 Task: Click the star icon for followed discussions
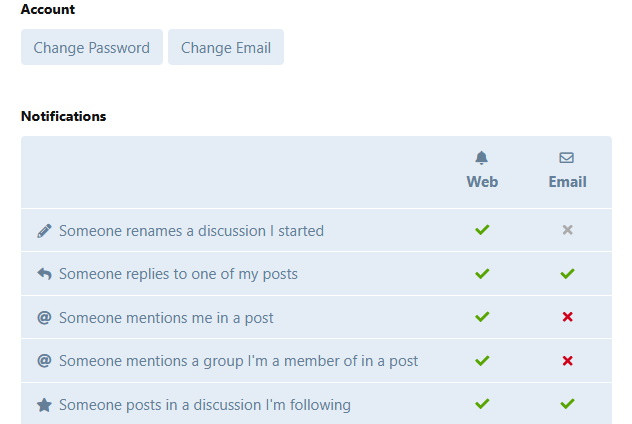coord(44,405)
